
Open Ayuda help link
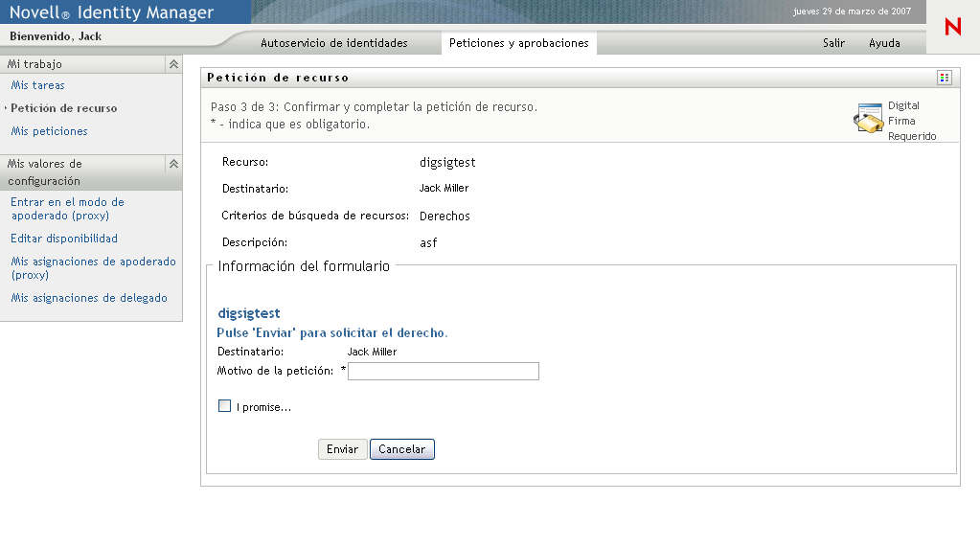[884, 43]
